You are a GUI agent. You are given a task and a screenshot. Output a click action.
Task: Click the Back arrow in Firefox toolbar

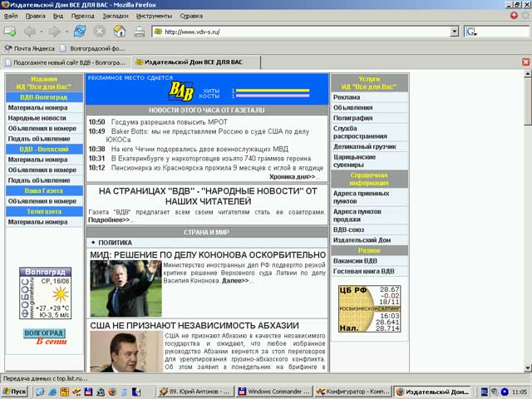point(30,32)
